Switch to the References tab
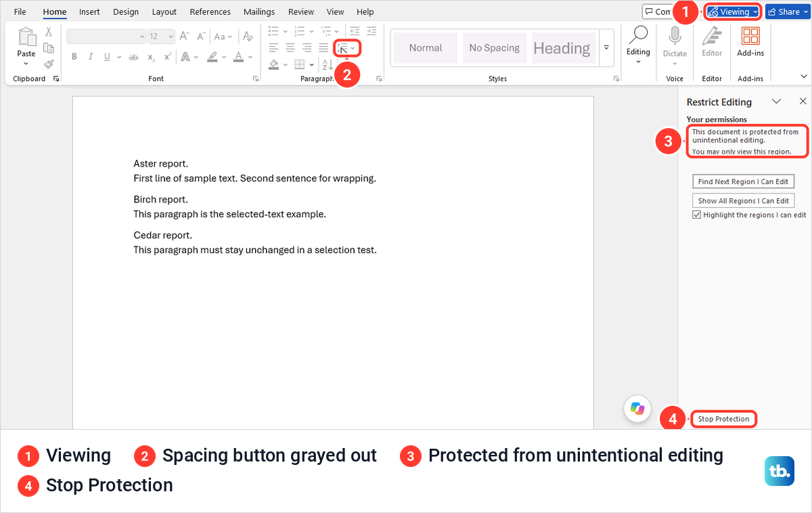Viewport: 812px width, 513px height. (x=210, y=12)
